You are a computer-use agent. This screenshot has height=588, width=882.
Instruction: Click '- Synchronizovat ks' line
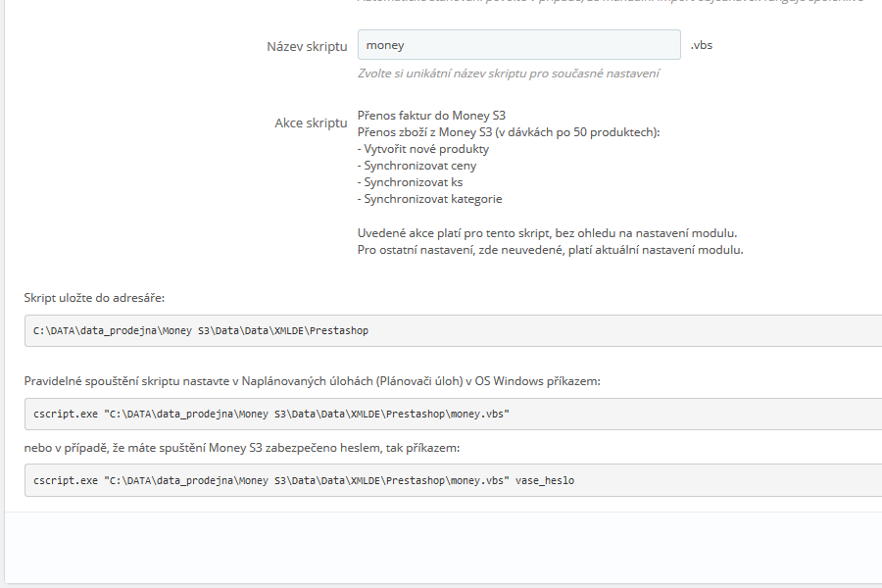coord(410,182)
